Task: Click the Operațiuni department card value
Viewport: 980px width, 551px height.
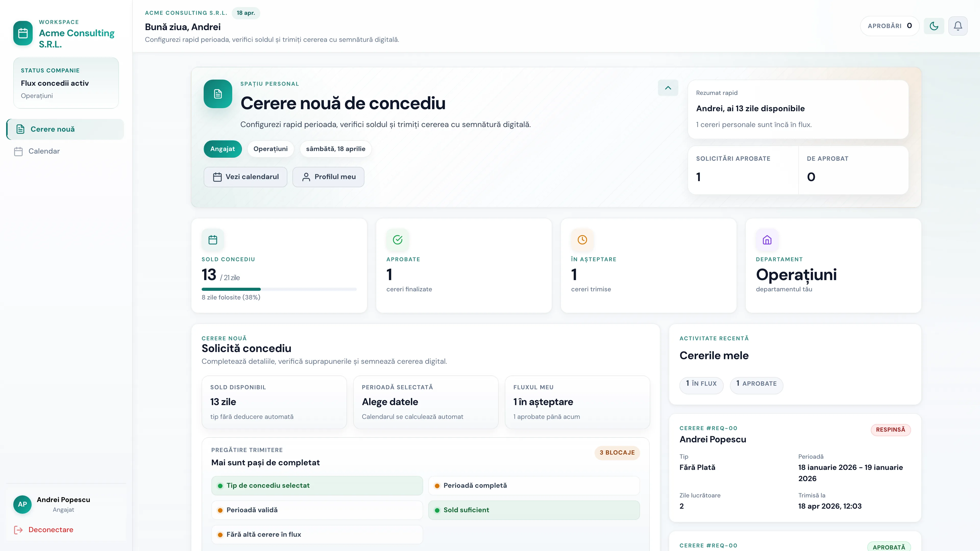Action: click(796, 274)
